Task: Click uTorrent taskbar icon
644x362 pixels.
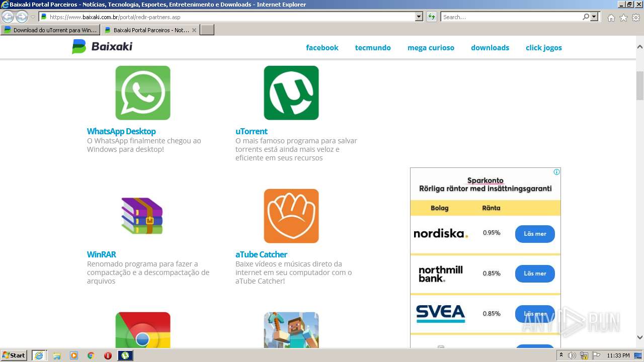Action: (125, 355)
